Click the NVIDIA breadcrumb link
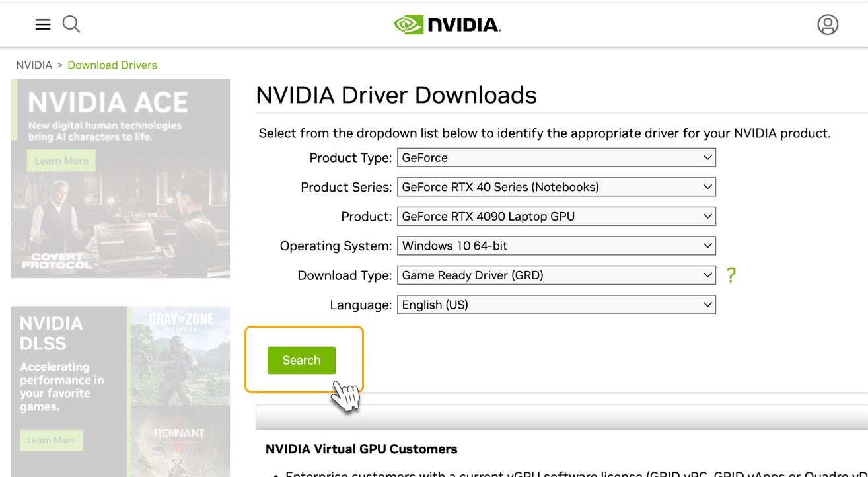Image resolution: width=868 pixels, height=477 pixels. tap(34, 65)
